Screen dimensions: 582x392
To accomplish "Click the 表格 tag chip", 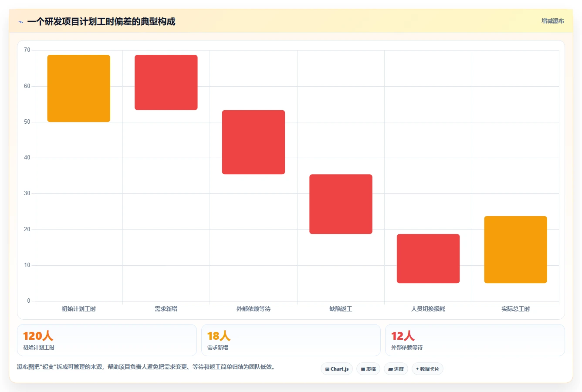I will 368,369.
